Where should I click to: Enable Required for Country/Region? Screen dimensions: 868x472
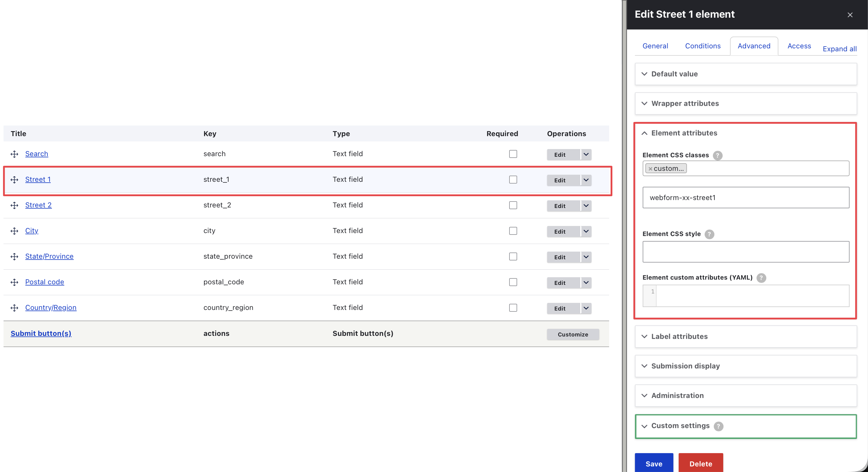[x=513, y=308]
